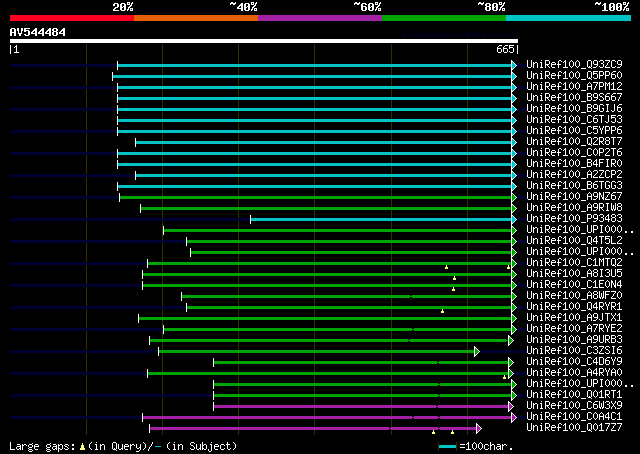The image size is (640, 454).
Task: Select the UniRef100_A9RIW8 label
Action: pos(574,208)
